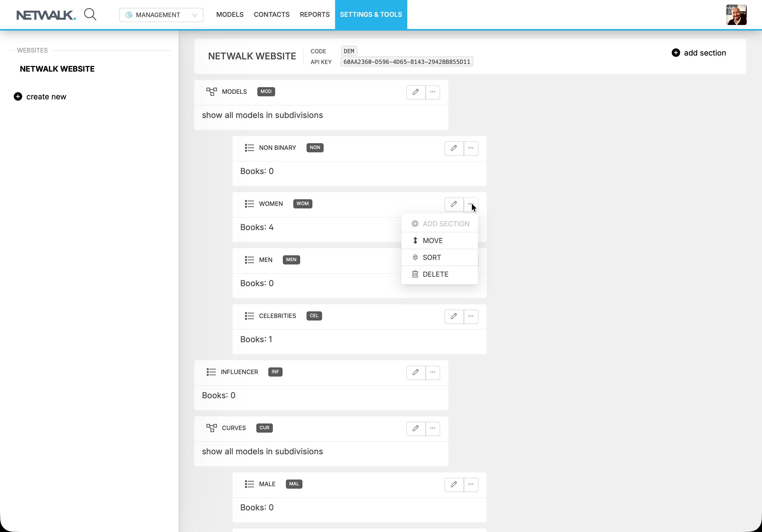Edit the MEN section with its pencil icon
Viewport: 762px width, 532px height.
coord(454,260)
